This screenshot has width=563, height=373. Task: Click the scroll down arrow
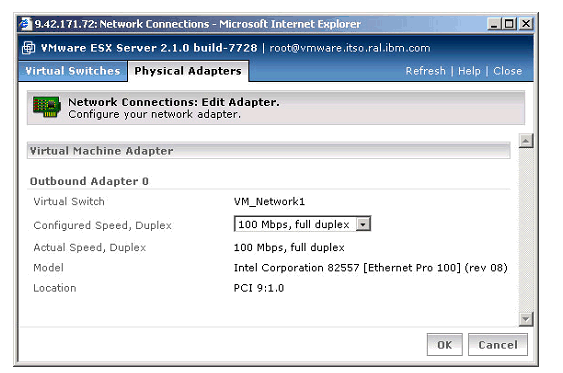[x=526, y=319]
